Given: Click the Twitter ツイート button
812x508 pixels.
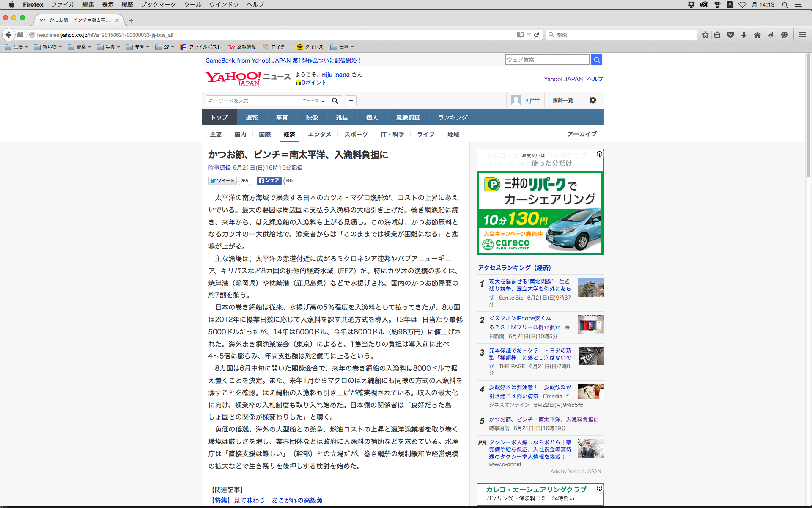Looking at the screenshot, I should (222, 181).
